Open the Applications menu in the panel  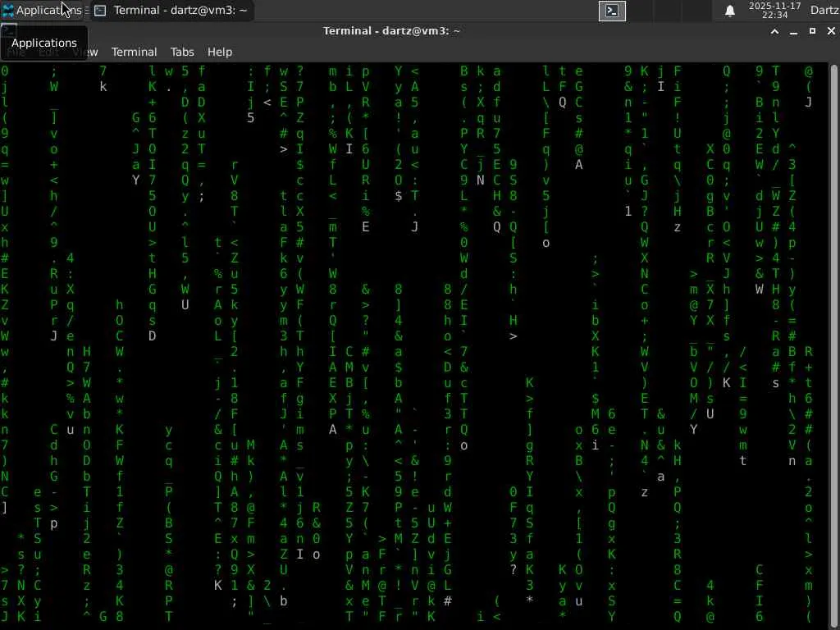pos(42,10)
